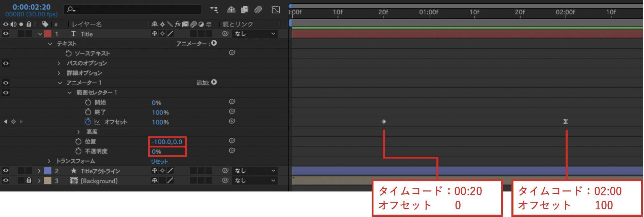This screenshot has height=217, width=644.
Task: Expand the Titleアウトライン layer
Action: 39,171
